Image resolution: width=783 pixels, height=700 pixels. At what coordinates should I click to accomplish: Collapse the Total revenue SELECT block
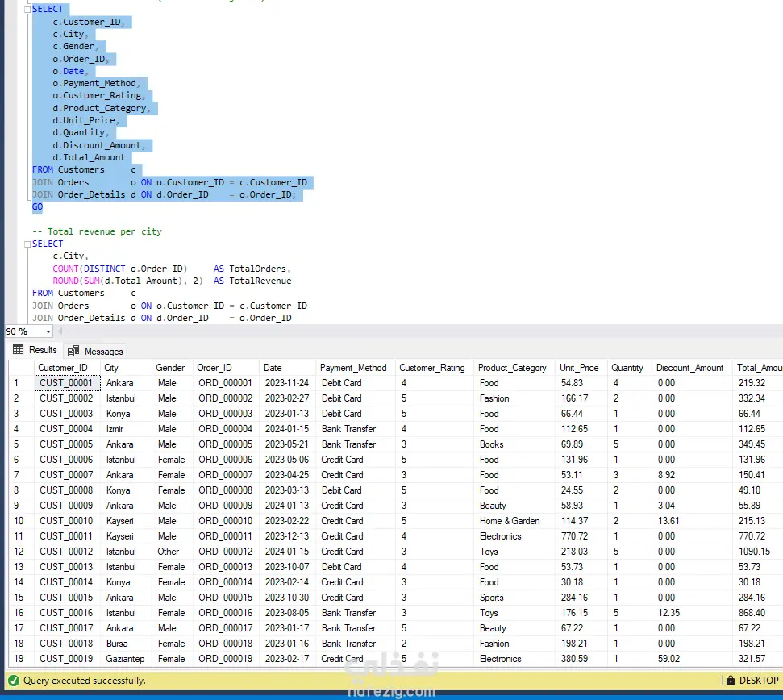27,244
